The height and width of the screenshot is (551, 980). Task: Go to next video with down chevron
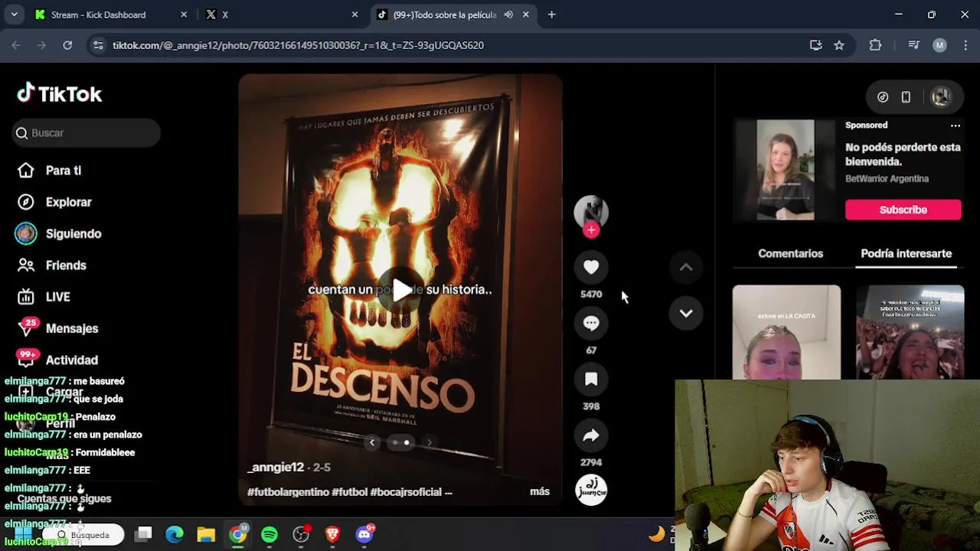[686, 313]
